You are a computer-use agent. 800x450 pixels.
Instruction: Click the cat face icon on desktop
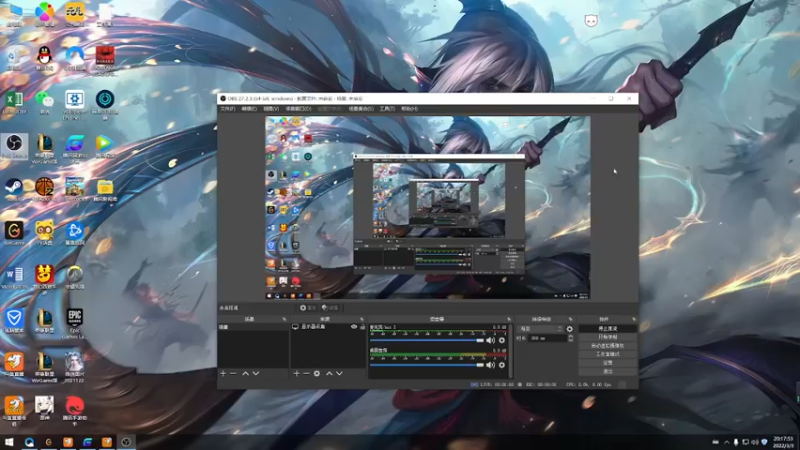591,20
